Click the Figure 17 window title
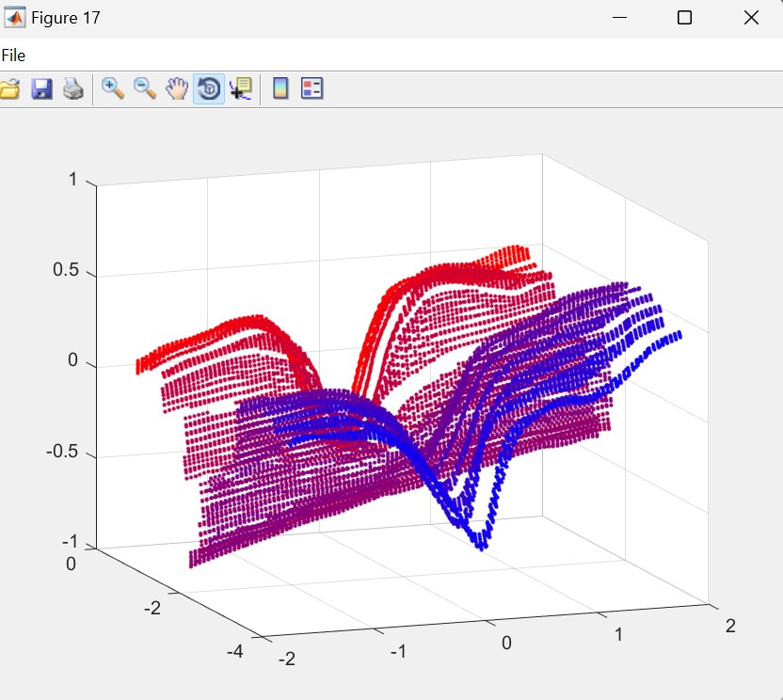Image resolution: width=783 pixels, height=700 pixels. (66, 18)
